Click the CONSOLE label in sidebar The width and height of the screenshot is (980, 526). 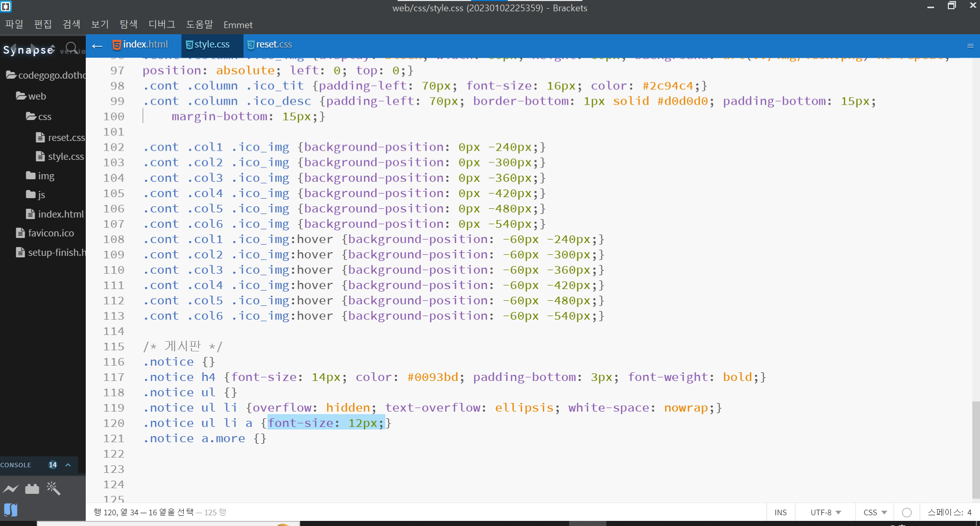point(16,465)
